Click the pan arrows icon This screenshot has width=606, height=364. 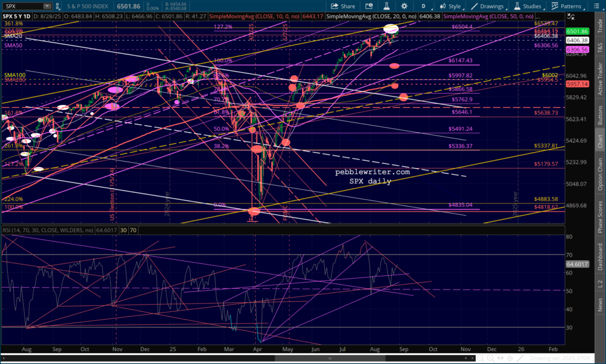tap(500, 358)
